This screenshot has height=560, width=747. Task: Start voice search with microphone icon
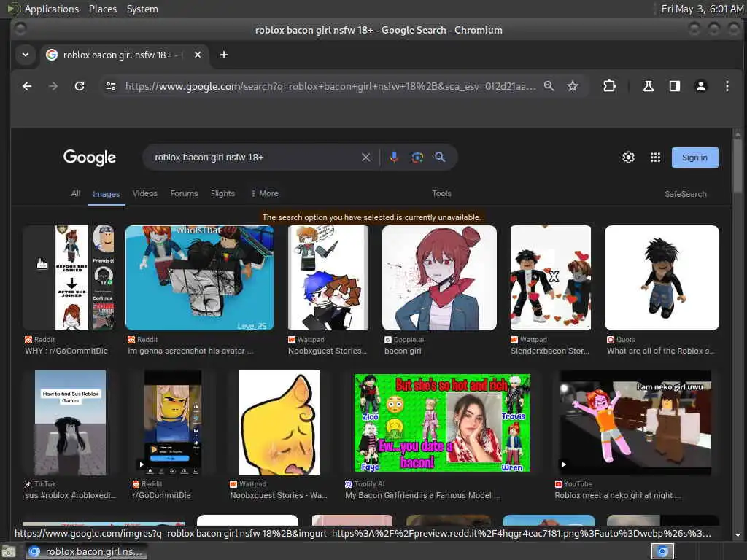[394, 157]
